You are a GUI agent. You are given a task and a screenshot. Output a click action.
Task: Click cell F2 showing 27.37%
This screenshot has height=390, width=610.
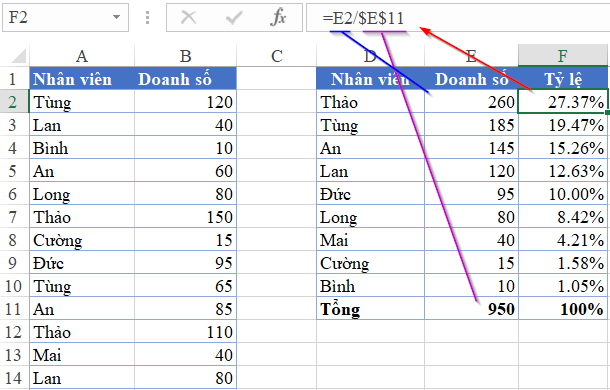pos(563,102)
